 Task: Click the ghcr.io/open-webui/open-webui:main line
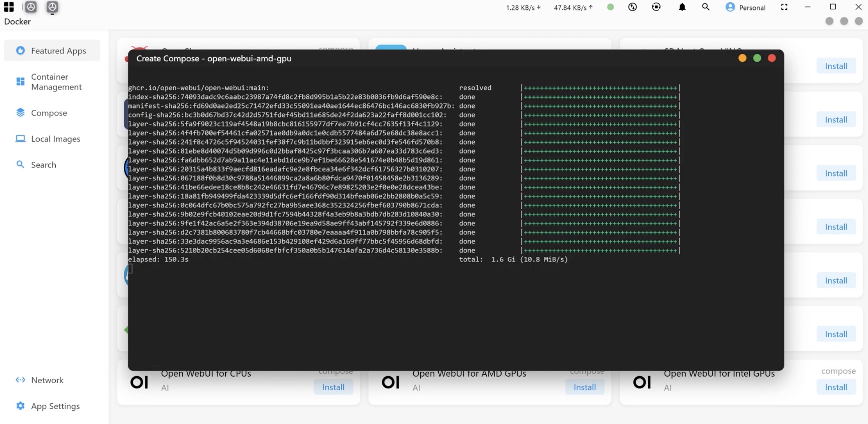[x=199, y=88]
